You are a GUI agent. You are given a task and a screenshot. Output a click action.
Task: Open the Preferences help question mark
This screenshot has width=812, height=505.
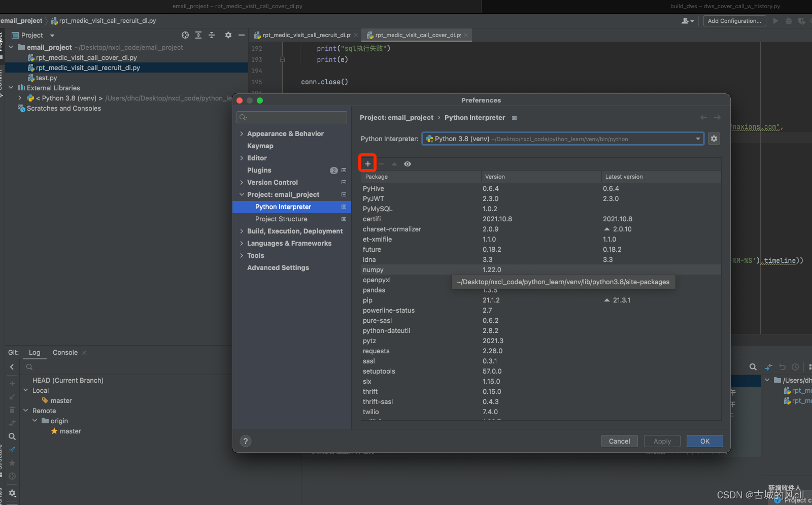pos(246,441)
